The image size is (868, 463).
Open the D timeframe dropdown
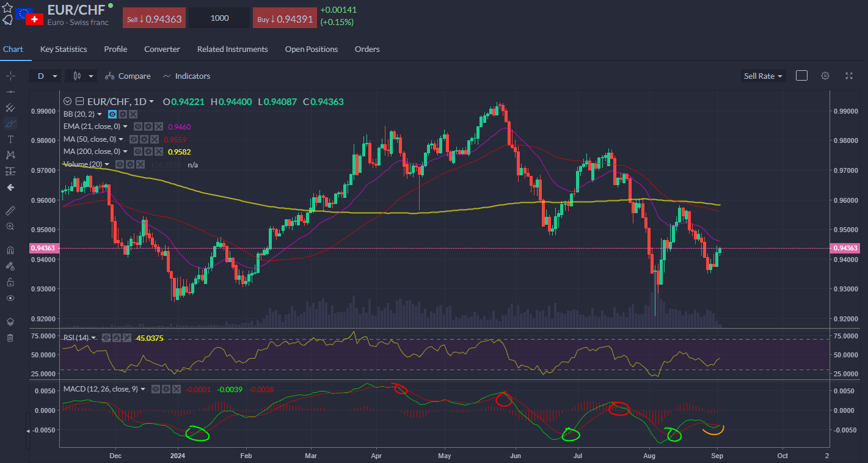[46, 76]
